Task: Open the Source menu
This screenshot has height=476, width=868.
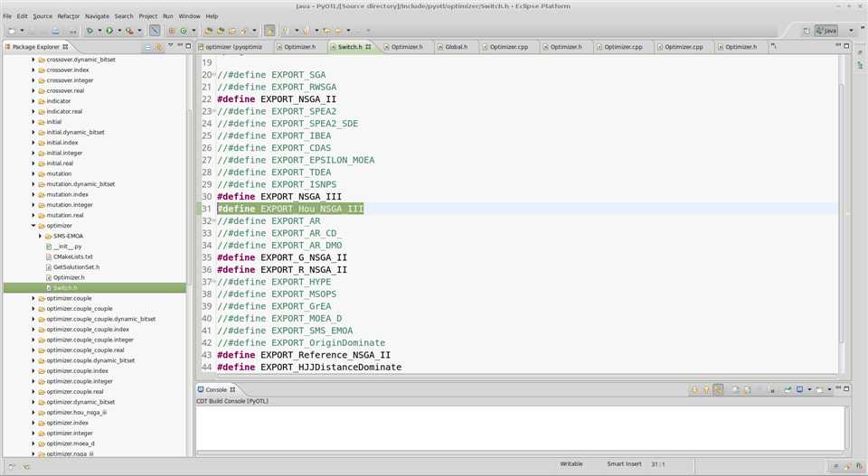Action: coord(42,16)
